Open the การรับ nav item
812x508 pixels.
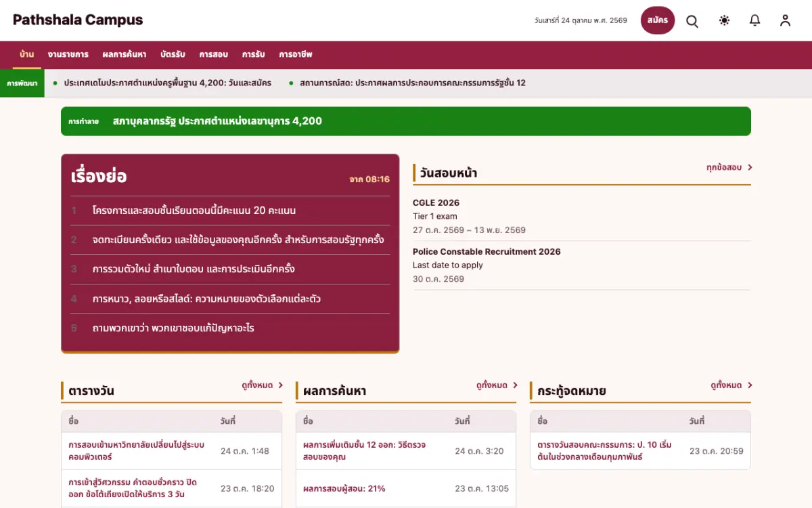[x=253, y=54]
